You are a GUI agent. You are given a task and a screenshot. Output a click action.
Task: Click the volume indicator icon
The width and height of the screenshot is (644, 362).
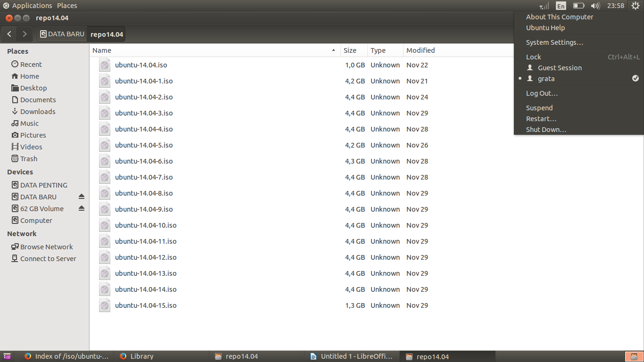click(x=595, y=6)
